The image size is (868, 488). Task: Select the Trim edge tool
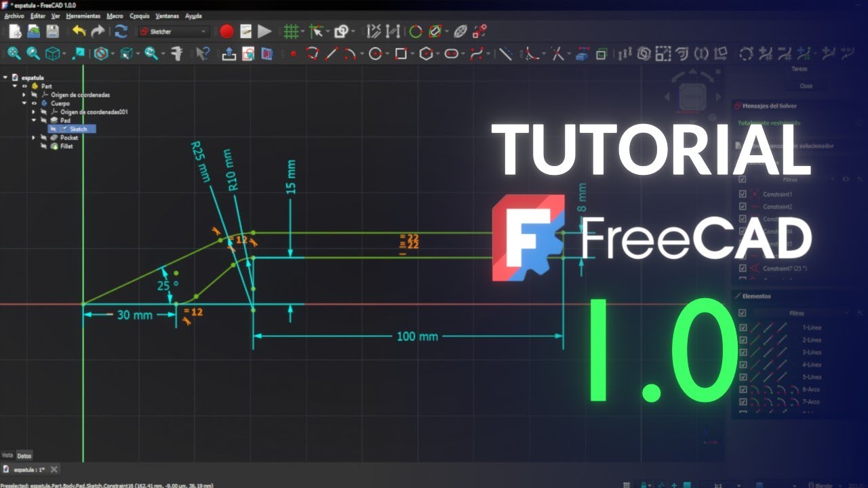click(557, 53)
